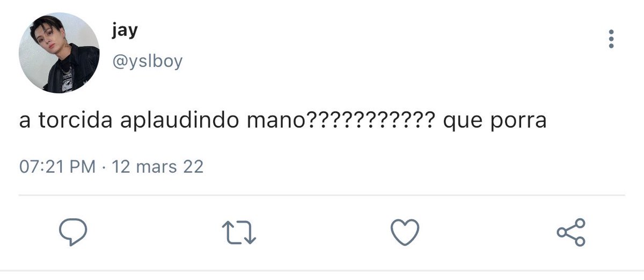Screen dimensions: 644x280
Task: Toggle retweet on jay's post
Action: coord(239,232)
